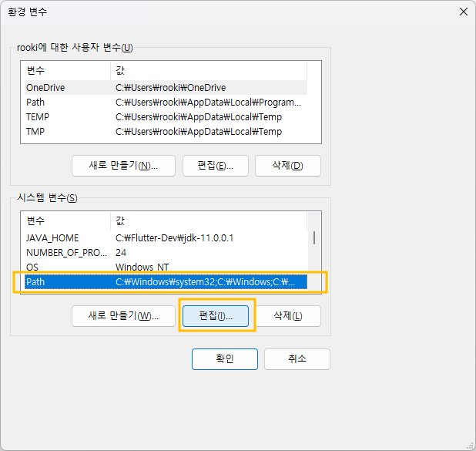The image size is (476, 451).
Task: Cancel with the 취소 button
Action: tap(297, 359)
